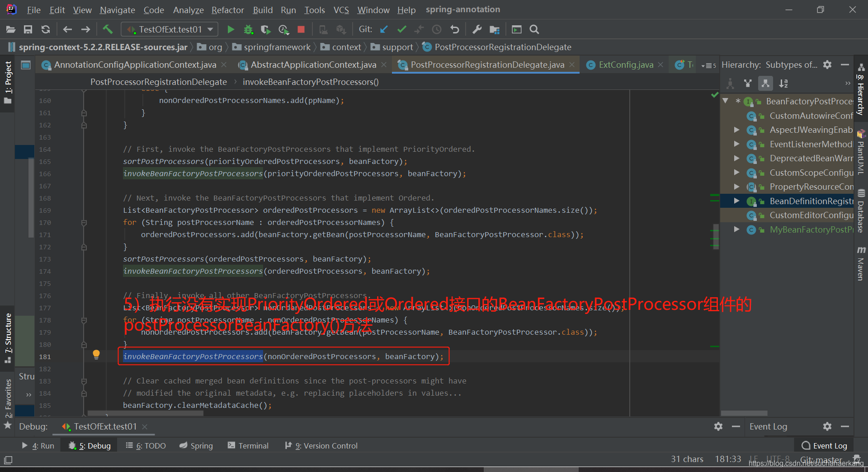Click the Event Log status bar button
This screenshot has width=868, height=472.
pos(825,446)
